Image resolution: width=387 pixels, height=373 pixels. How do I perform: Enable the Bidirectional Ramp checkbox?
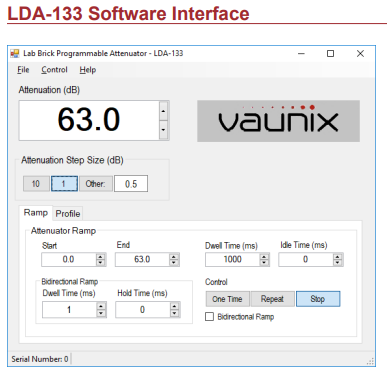pyautogui.click(x=209, y=317)
